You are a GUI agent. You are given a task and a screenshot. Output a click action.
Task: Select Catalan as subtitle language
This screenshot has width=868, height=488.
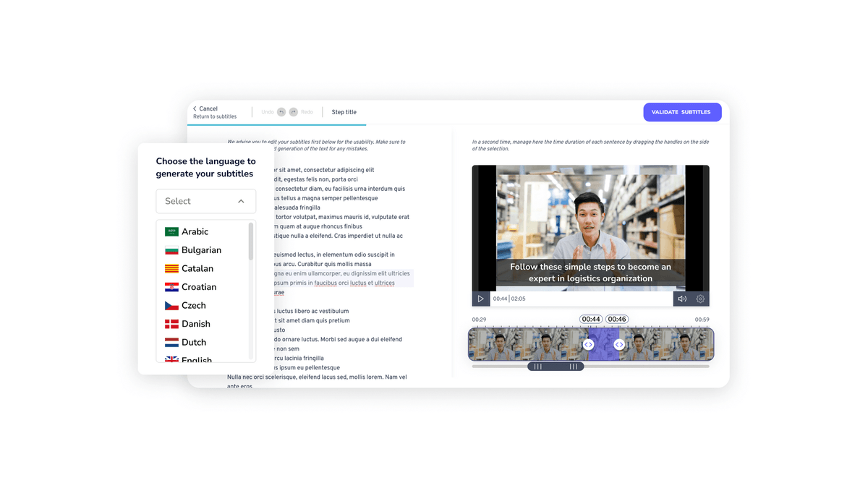pos(197,269)
